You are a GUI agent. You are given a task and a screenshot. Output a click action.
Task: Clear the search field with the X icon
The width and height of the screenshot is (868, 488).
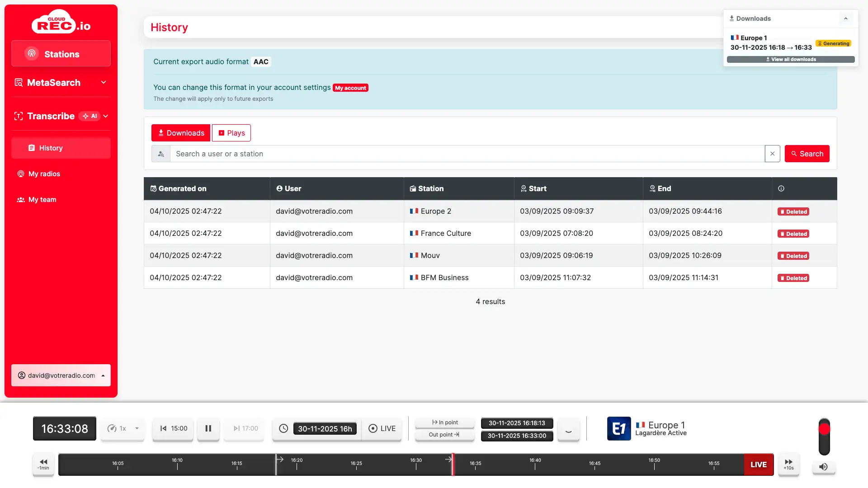pyautogui.click(x=772, y=154)
